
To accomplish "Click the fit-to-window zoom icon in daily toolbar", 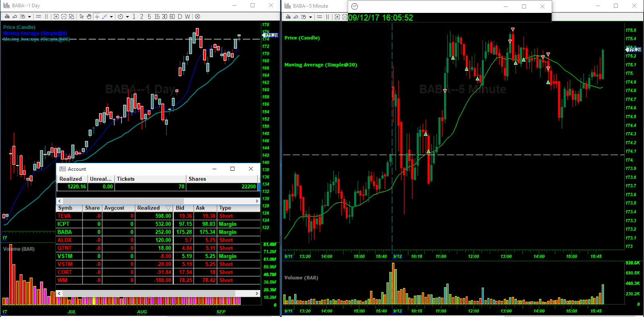I will click(x=72, y=17).
